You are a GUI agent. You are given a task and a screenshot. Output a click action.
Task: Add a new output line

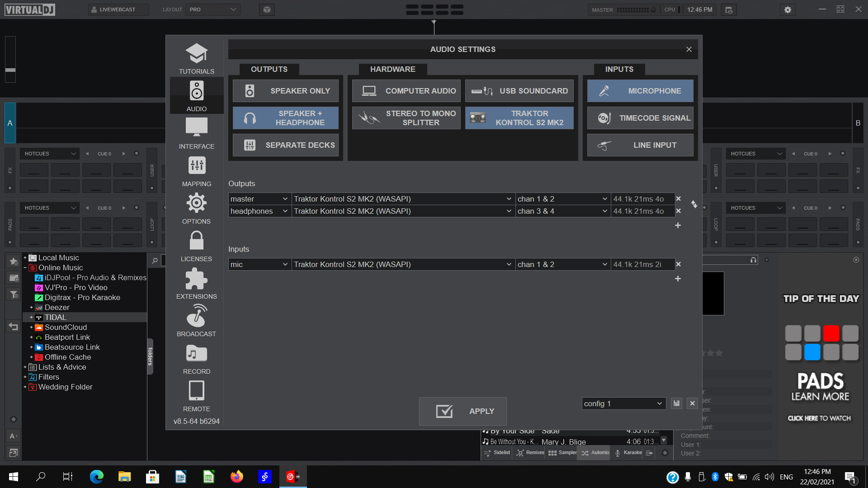(x=678, y=225)
